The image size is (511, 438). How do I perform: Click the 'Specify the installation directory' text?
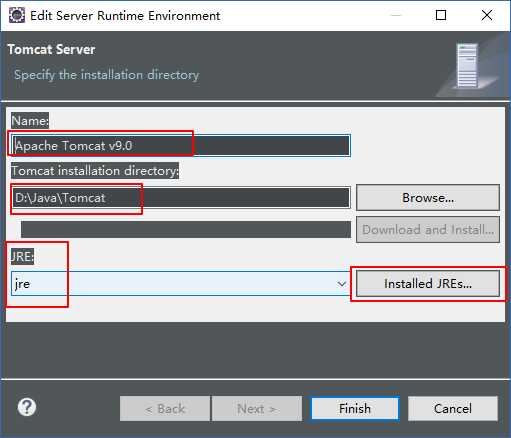(106, 75)
